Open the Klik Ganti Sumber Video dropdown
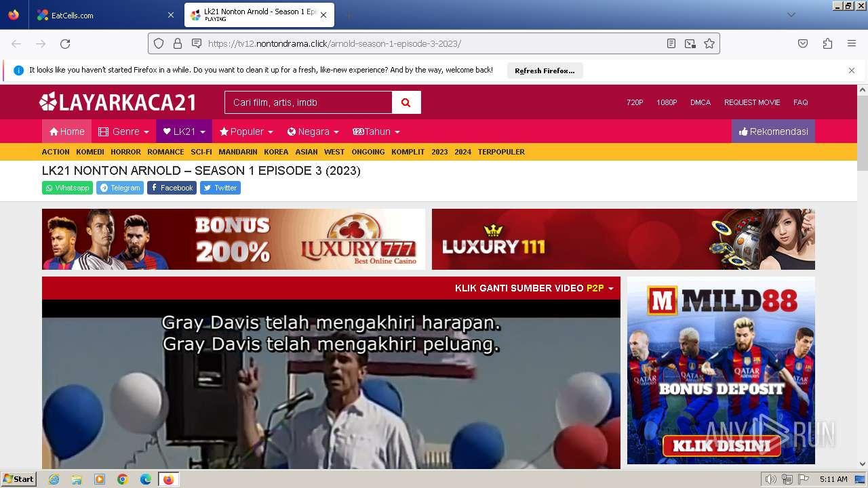Image resolution: width=868 pixels, height=488 pixels. pos(534,288)
